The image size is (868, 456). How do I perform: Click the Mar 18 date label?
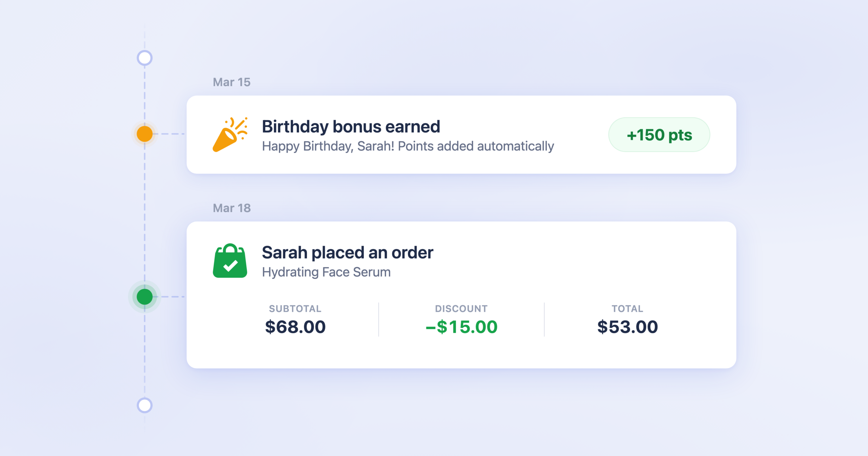(232, 208)
